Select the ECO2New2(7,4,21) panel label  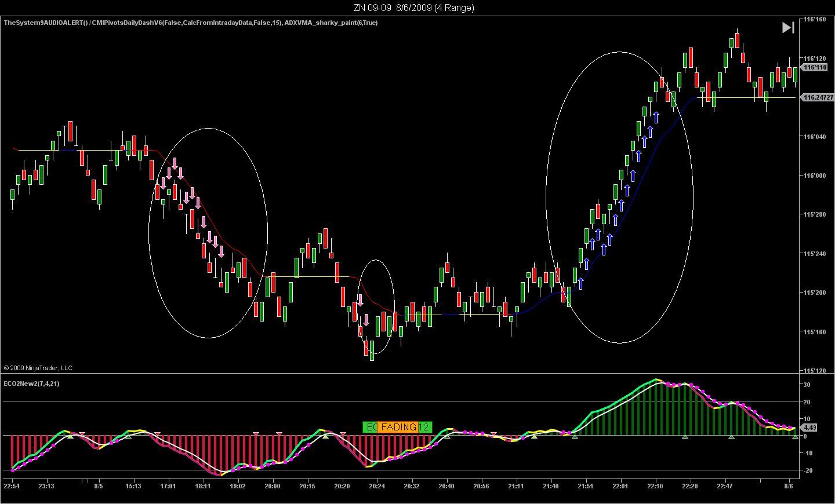[x=31, y=384]
